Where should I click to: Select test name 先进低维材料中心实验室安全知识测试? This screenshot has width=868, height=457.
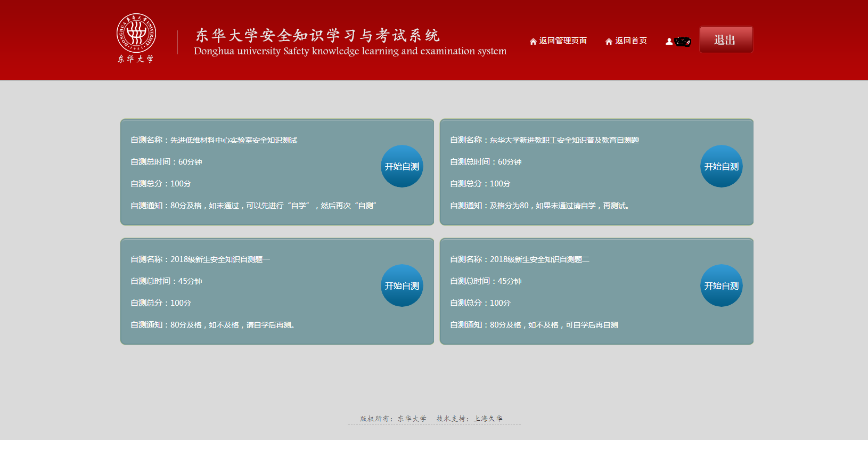click(x=233, y=140)
